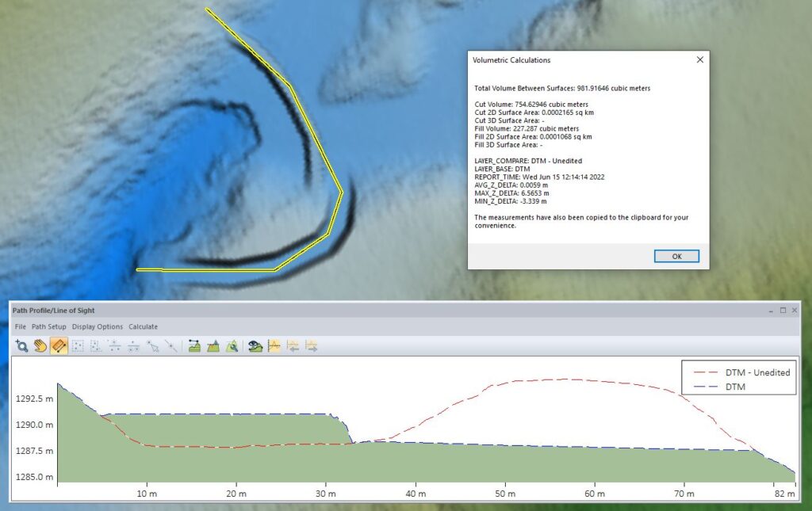Toggle the highlighted measure ruler tool
Viewport: 812px width, 511px height.
pyautogui.click(x=59, y=346)
